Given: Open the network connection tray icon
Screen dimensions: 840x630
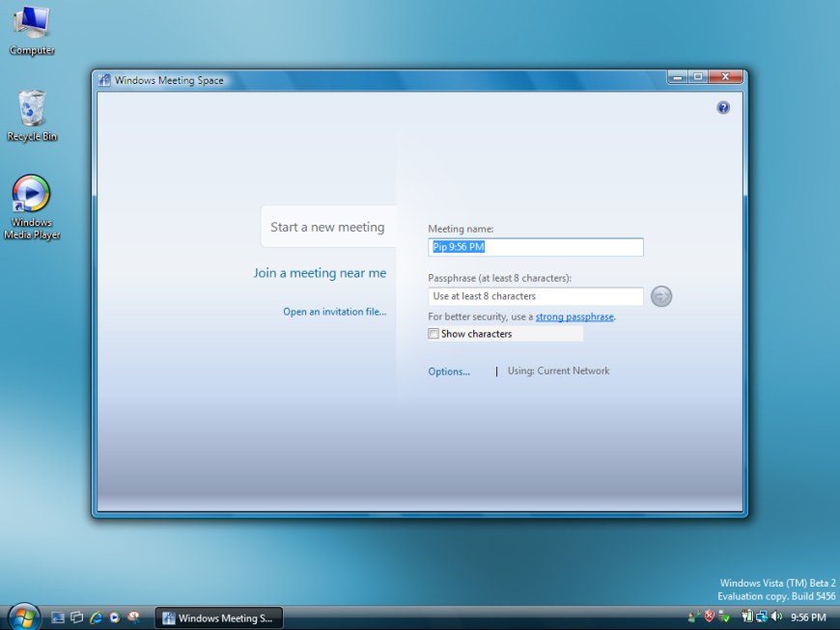Looking at the screenshot, I should (761, 617).
